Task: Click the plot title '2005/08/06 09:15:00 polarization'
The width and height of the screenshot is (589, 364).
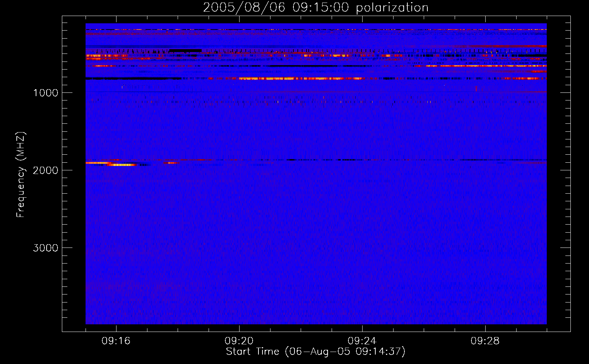Action: (x=316, y=7)
